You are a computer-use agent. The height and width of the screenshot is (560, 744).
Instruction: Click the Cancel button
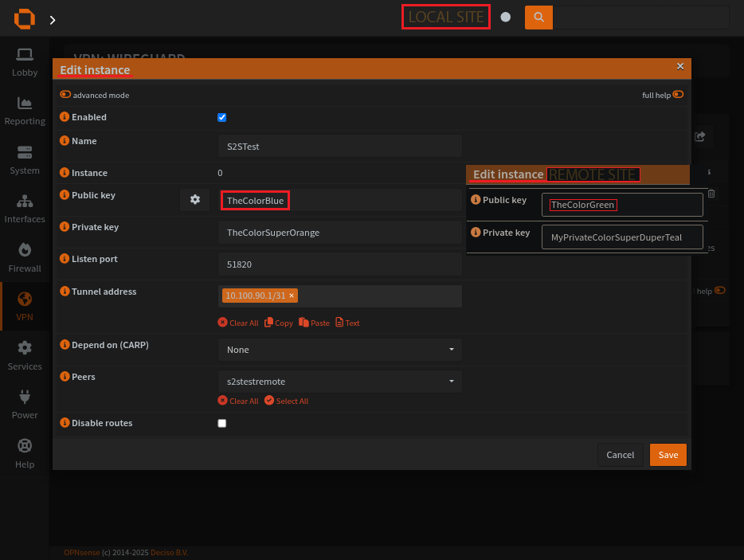pyautogui.click(x=621, y=455)
